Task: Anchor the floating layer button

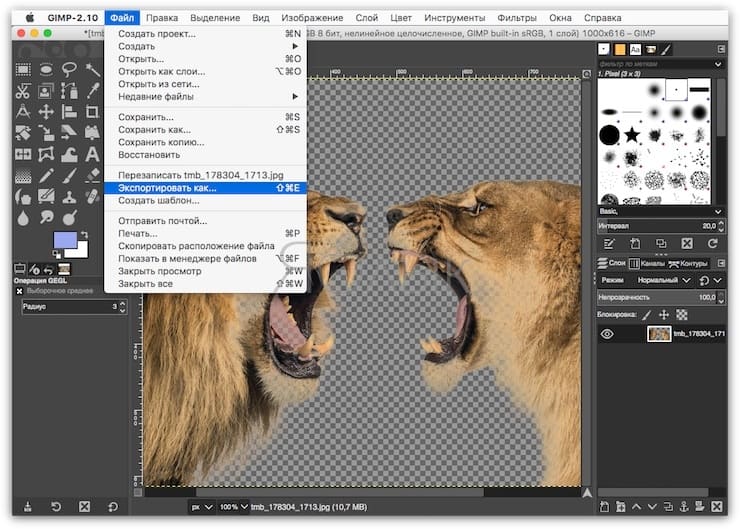Action: 684,507
